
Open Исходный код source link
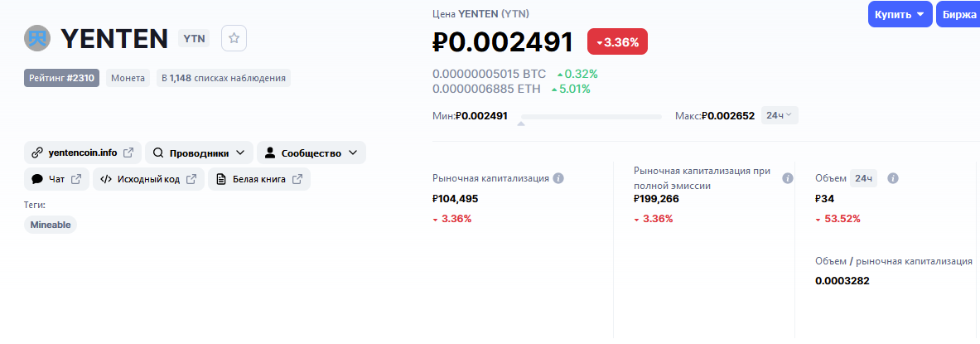pyautogui.click(x=149, y=179)
